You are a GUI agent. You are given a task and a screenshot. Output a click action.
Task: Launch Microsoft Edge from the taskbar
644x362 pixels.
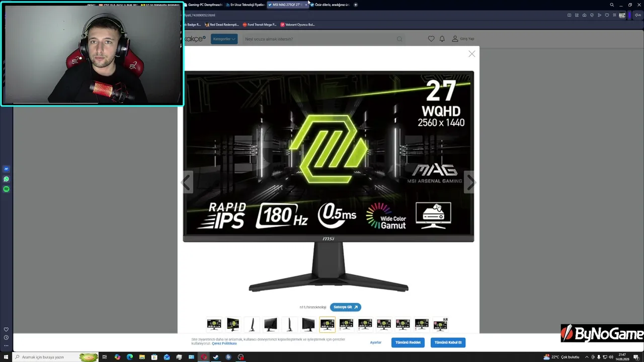130,357
